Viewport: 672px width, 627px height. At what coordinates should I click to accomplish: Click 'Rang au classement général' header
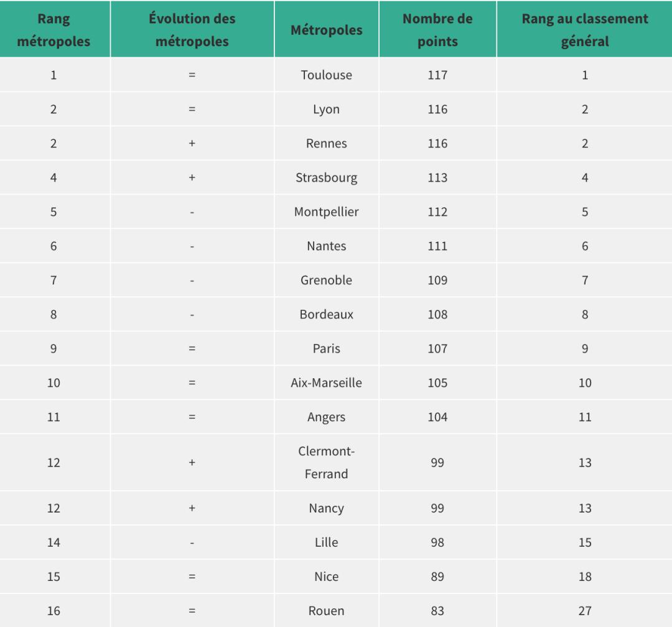(x=584, y=30)
